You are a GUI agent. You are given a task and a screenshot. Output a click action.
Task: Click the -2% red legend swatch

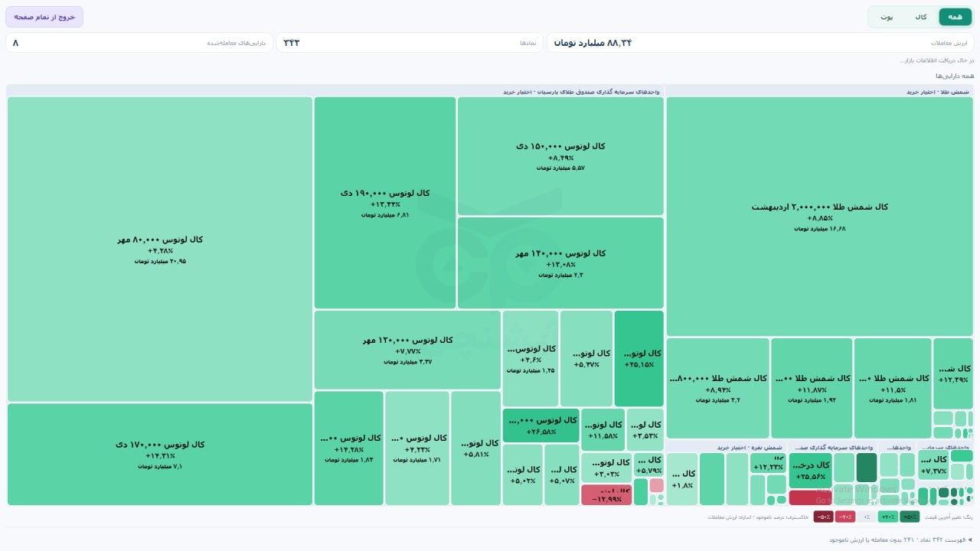(845, 517)
